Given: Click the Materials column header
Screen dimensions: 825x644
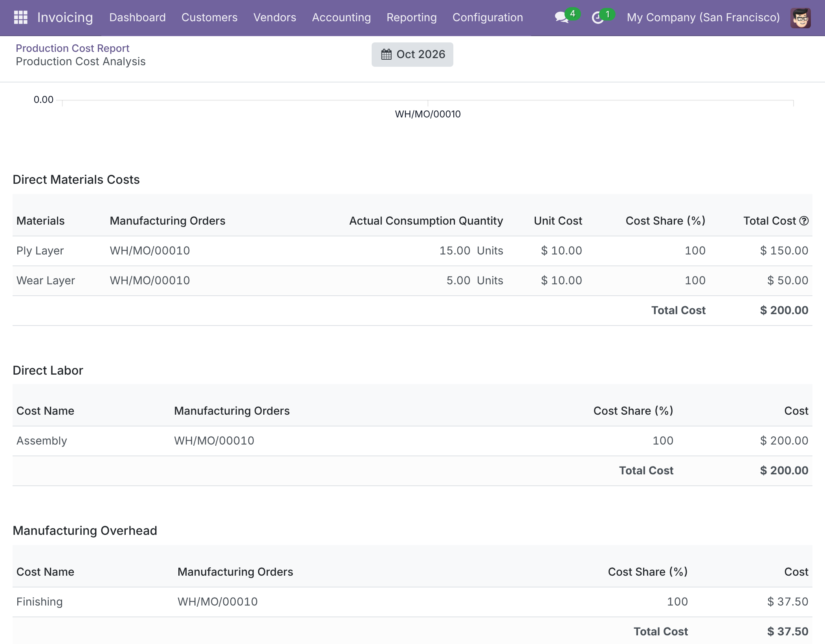Looking at the screenshot, I should (x=40, y=221).
